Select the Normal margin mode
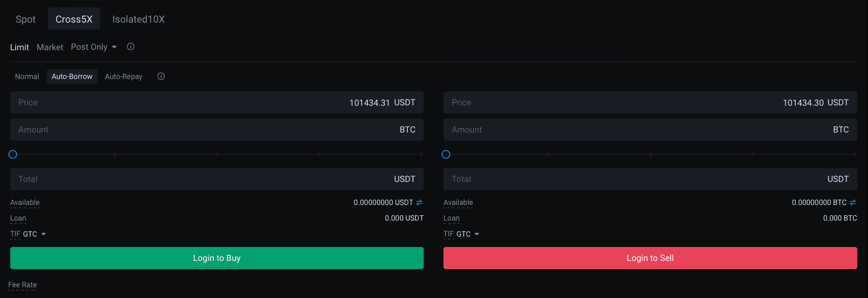 [27, 77]
